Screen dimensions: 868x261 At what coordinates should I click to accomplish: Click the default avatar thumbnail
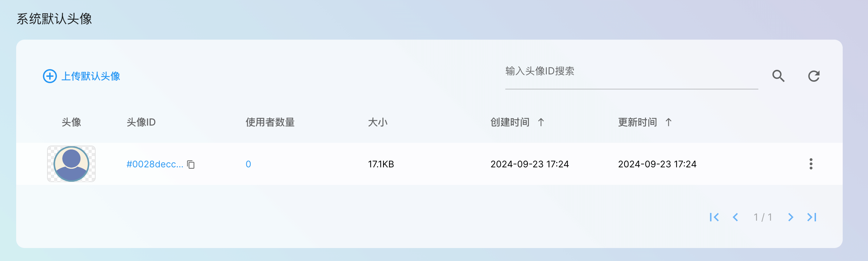[71, 164]
